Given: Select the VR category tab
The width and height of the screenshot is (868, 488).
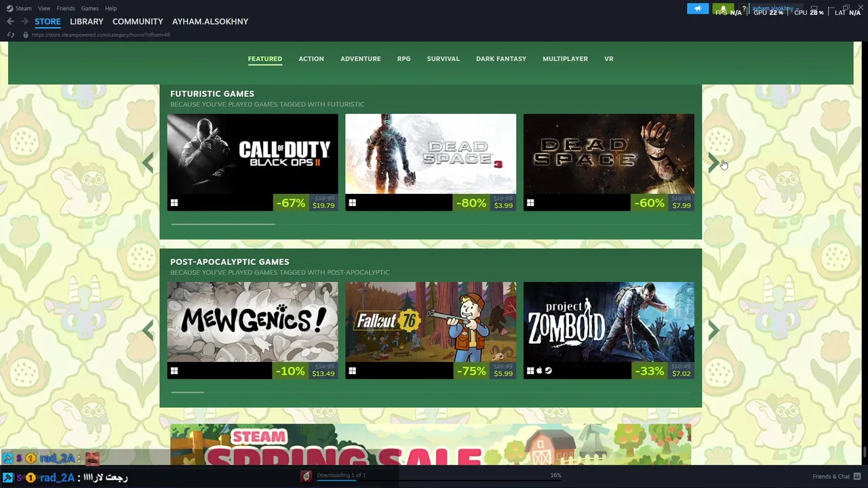Looking at the screenshot, I should point(609,59).
